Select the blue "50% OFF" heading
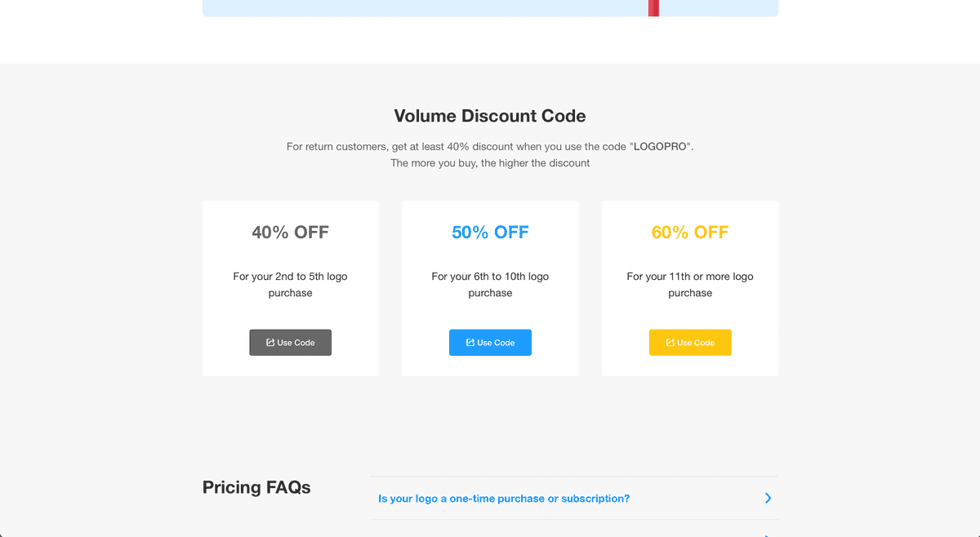The height and width of the screenshot is (537, 980). [x=490, y=233]
